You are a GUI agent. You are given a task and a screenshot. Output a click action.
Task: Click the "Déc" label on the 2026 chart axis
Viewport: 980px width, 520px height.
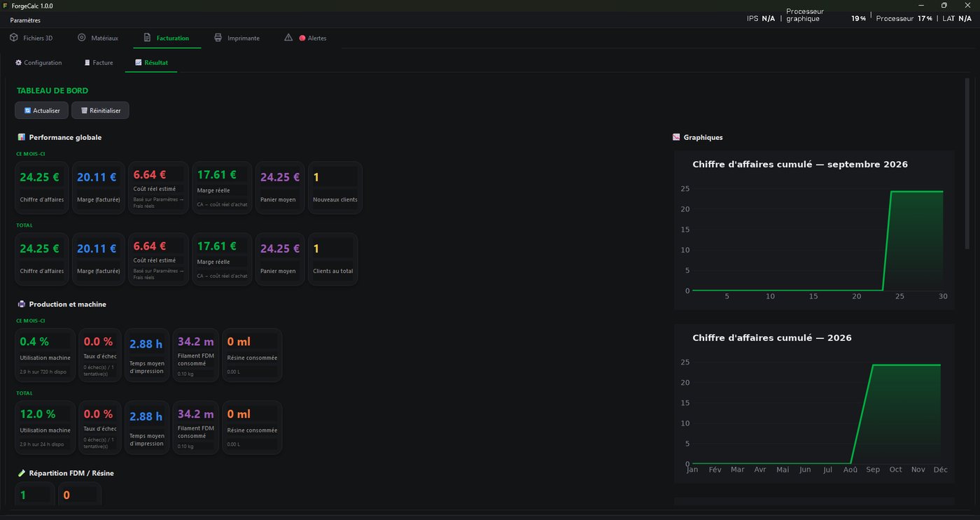click(941, 470)
